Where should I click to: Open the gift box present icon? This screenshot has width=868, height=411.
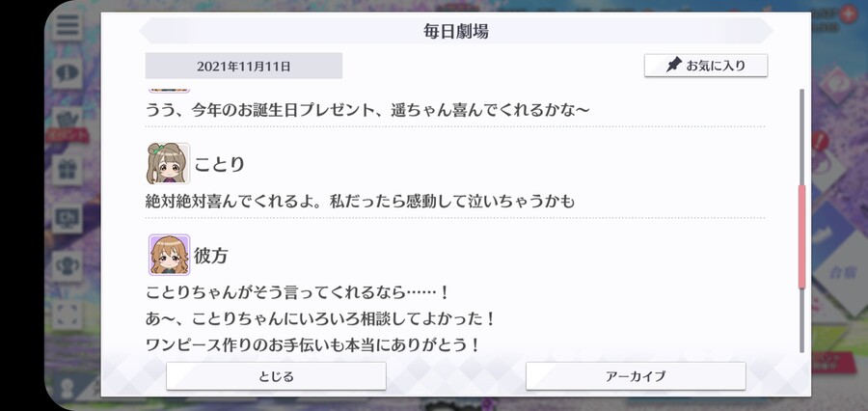click(68, 170)
